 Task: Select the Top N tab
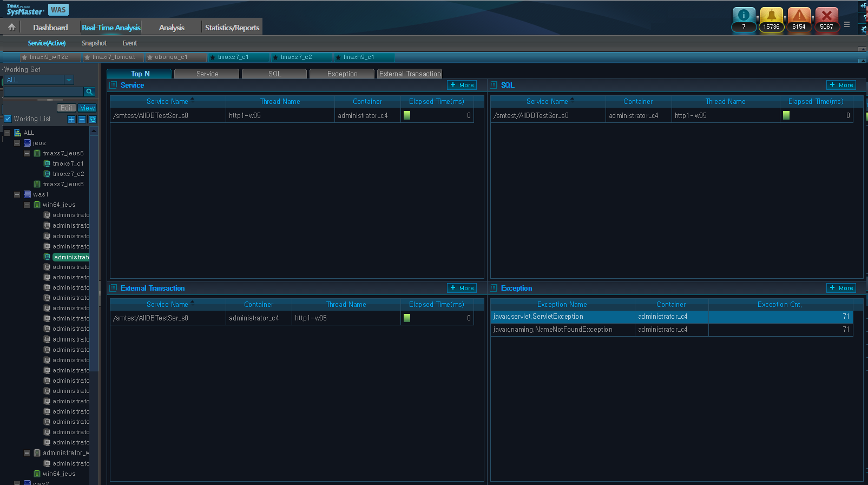pos(140,74)
